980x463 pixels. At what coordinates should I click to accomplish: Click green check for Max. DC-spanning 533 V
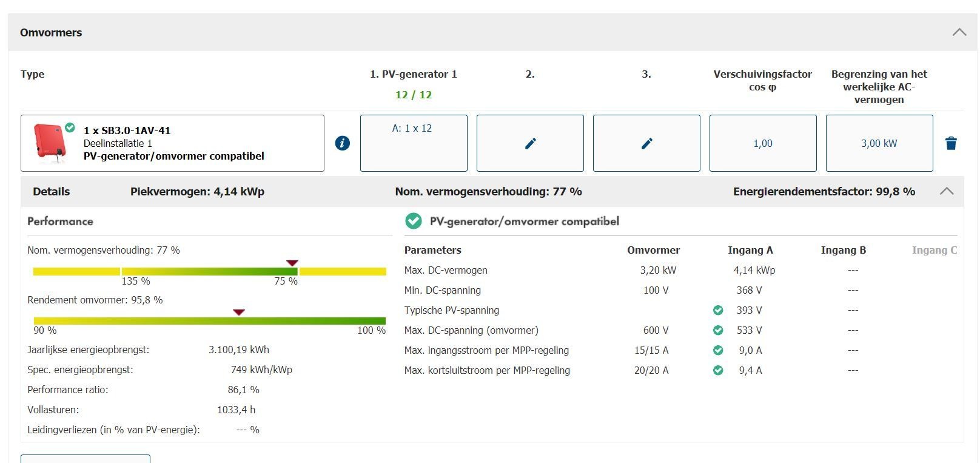(x=718, y=330)
